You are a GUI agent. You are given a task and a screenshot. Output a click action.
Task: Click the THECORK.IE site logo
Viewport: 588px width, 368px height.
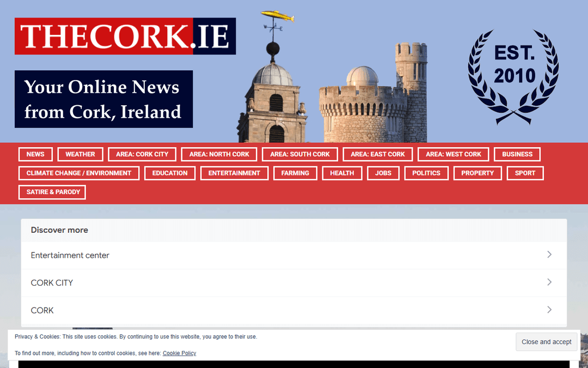(x=125, y=36)
